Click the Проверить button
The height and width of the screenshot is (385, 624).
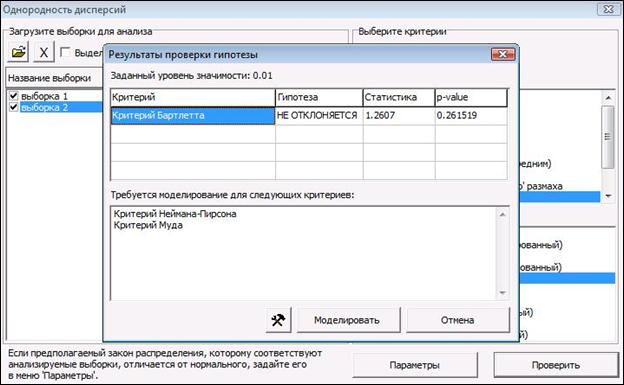(x=556, y=365)
